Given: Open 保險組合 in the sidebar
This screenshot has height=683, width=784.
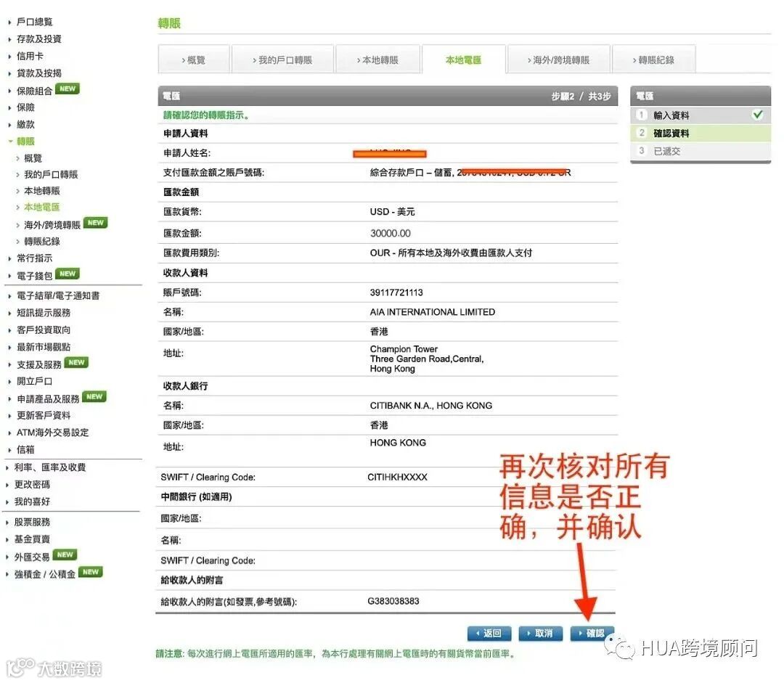Looking at the screenshot, I should 34,91.
